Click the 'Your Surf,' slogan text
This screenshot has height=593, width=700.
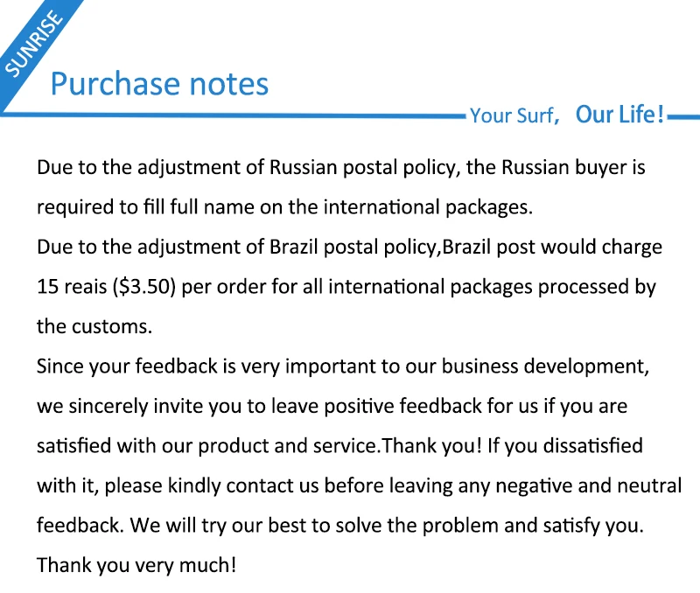[514, 115]
